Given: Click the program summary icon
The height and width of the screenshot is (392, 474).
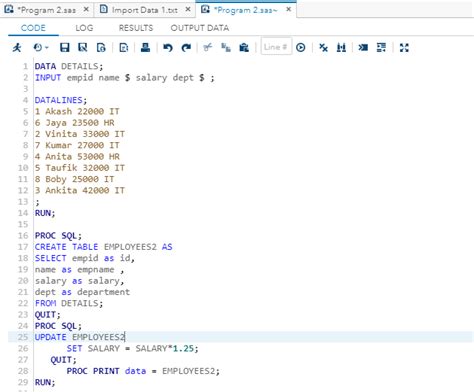Looking at the screenshot, I should pos(101,48).
